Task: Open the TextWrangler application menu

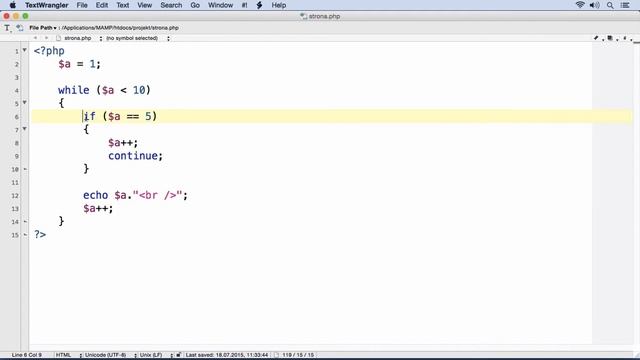Action: [x=47, y=5]
